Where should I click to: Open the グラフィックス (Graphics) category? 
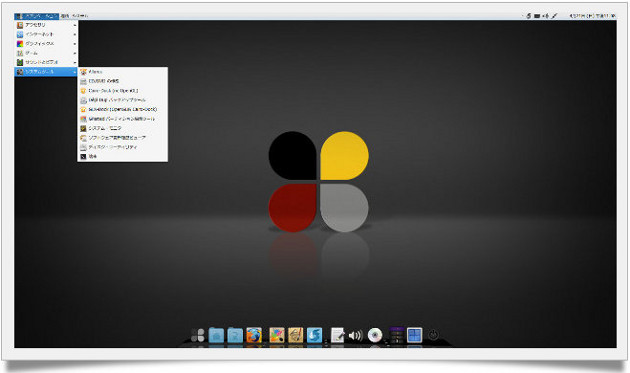pos(46,43)
